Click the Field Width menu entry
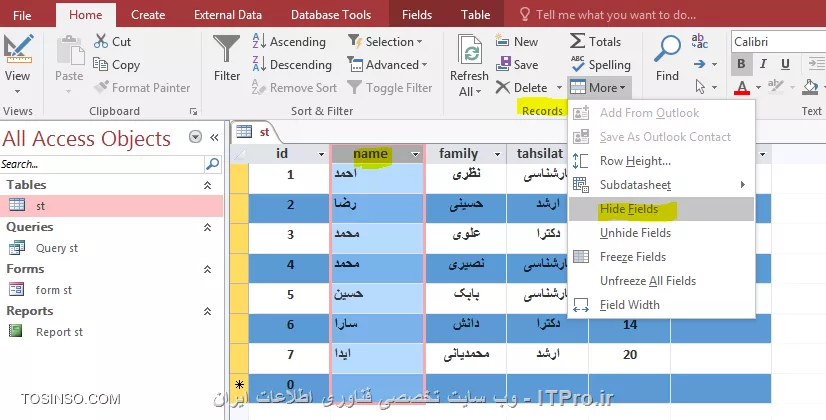This screenshot has height=420, width=826. click(x=661, y=305)
